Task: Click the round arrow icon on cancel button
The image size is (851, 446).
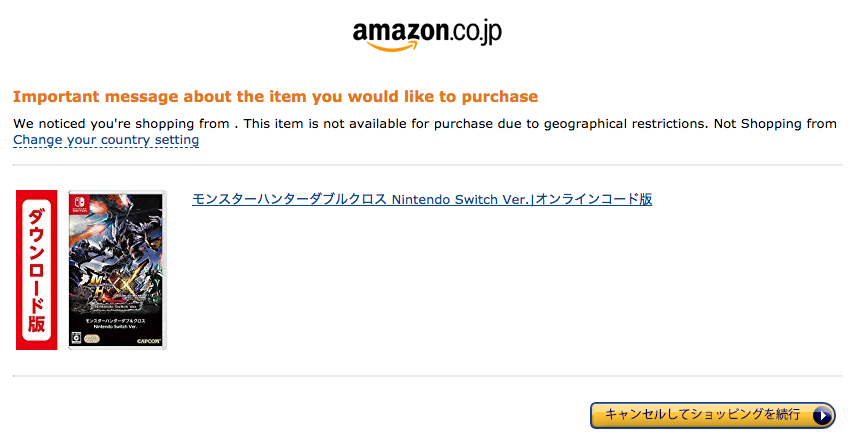Action: pos(822,416)
